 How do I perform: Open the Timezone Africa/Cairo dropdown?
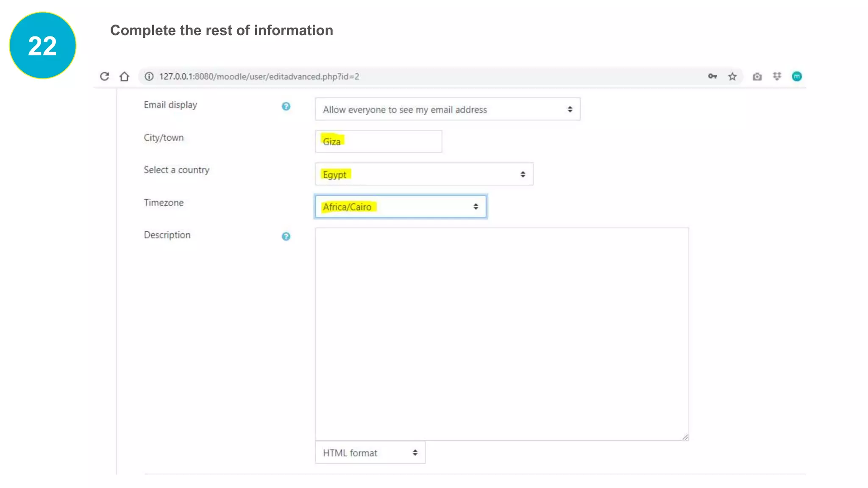pos(401,207)
